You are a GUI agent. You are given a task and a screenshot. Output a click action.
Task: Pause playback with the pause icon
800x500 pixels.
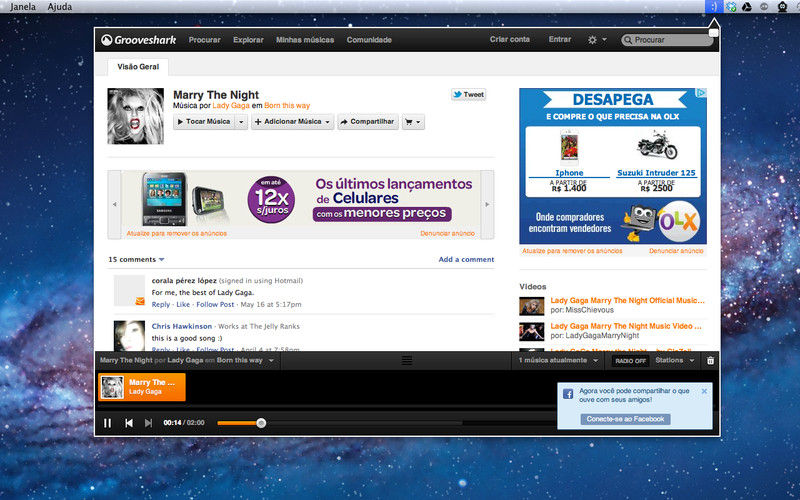point(107,423)
